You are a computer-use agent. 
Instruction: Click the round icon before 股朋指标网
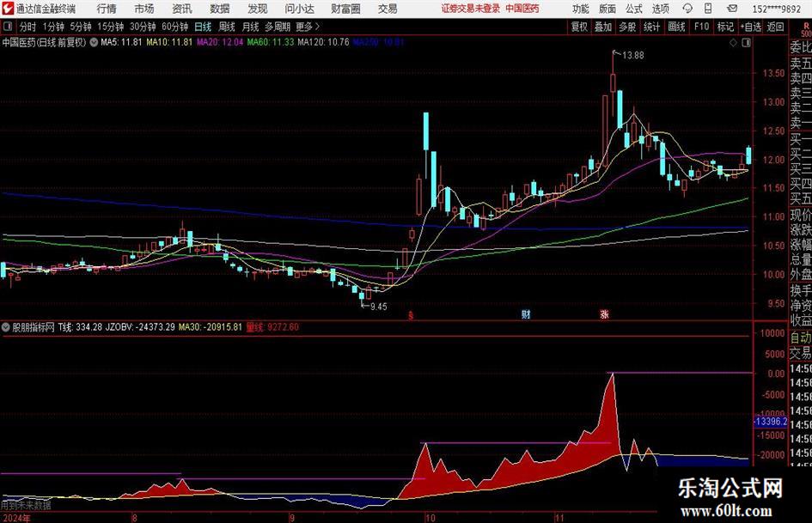coord(6,327)
